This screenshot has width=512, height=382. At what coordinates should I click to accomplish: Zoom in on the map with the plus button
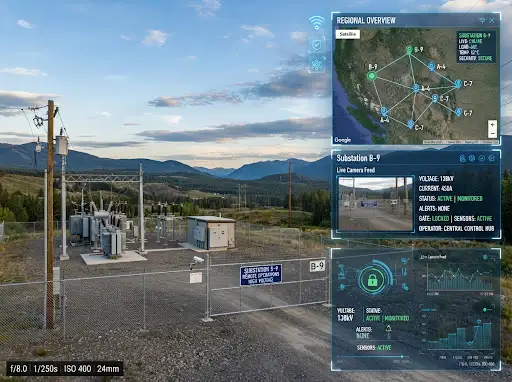click(492, 125)
